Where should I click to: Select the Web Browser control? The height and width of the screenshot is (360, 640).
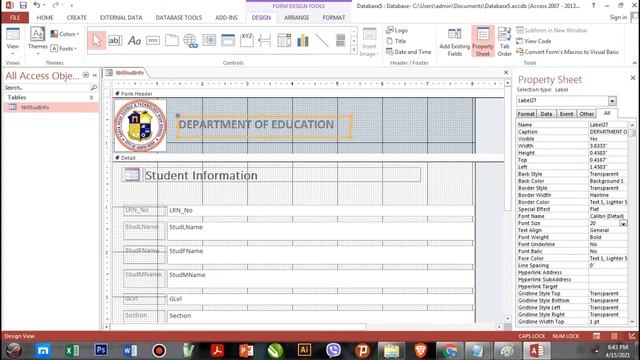[209, 40]
